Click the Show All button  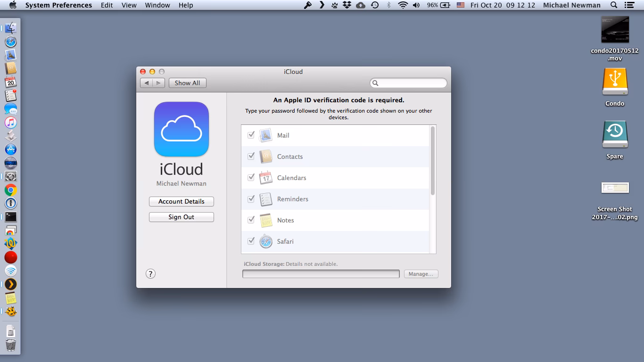(x=188, y=83)
